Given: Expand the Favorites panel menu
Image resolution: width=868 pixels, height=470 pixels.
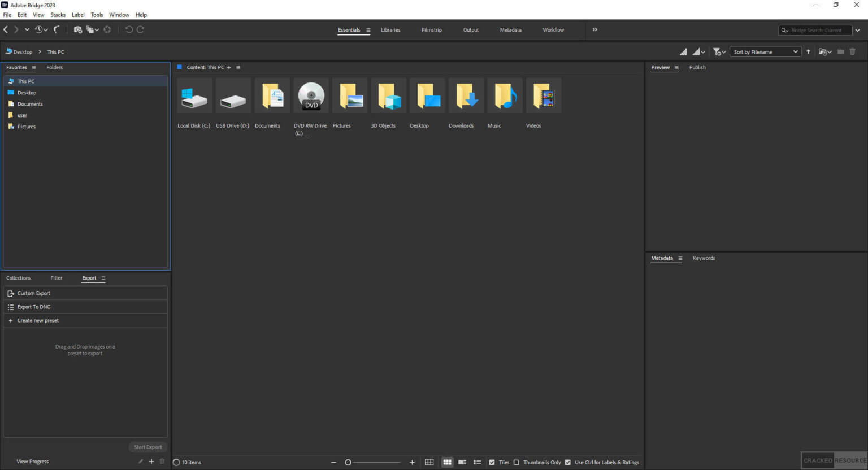Looking at the screenshot, I should (x=34, y=67).
